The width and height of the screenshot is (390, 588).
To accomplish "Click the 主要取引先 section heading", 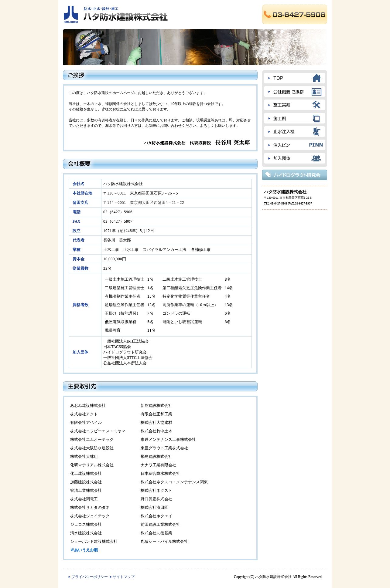I will click(160, 386).
